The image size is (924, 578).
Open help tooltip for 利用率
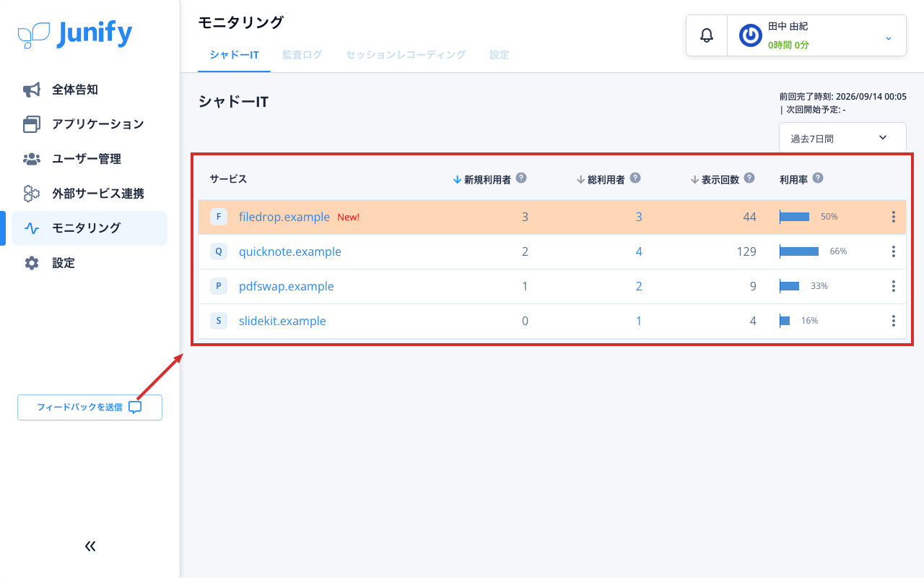[818, 178]
